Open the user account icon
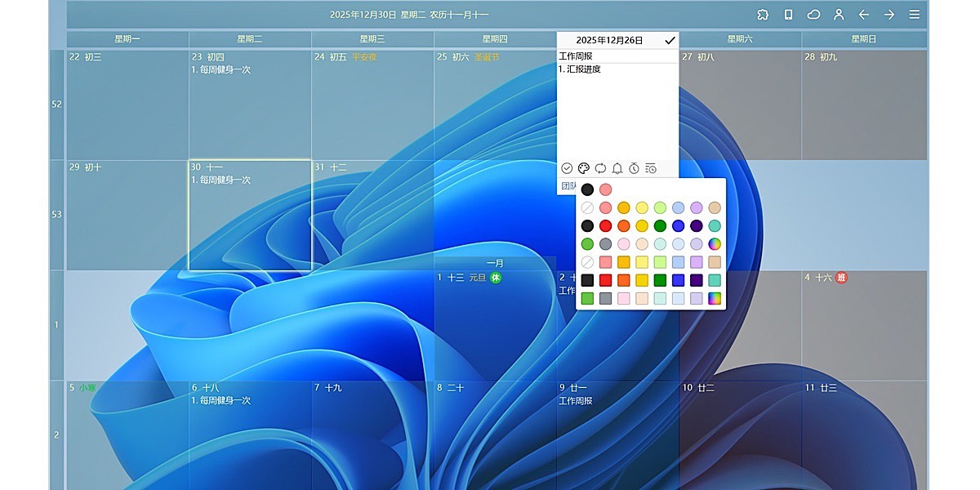The height and width of the screenshot is (490, 980). point(839,15)
